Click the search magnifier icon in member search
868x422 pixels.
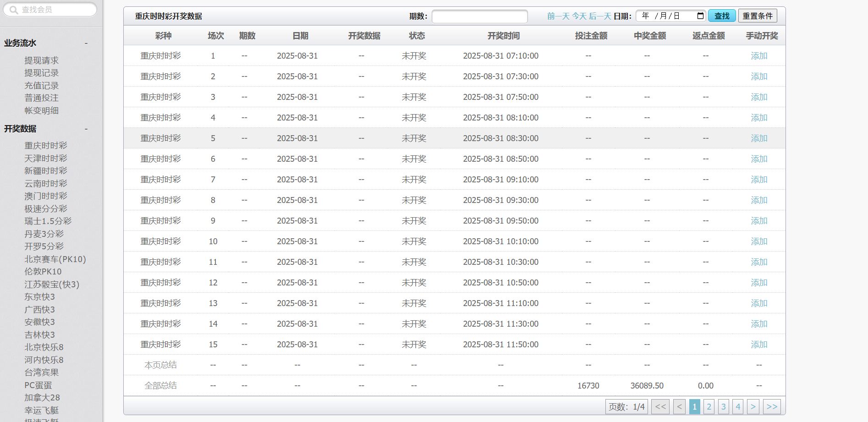click(x=14, y=10)
